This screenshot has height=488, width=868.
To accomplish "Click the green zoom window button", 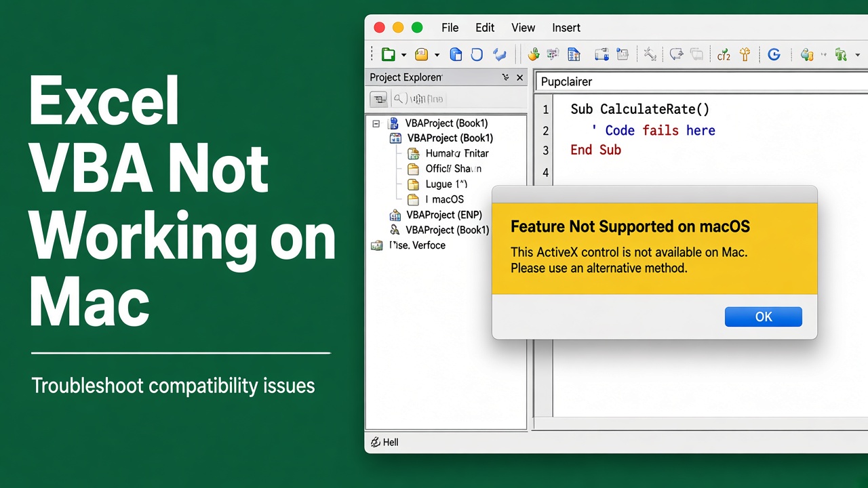I will (417, 28).
